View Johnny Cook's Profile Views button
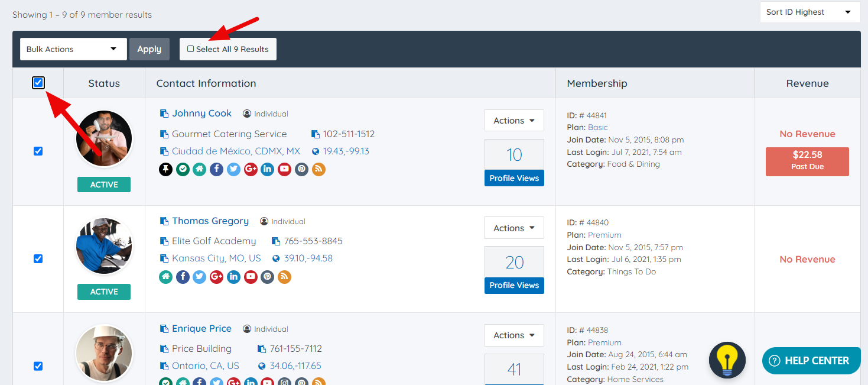The width and height of the screenshot is (868, 385). pyautogui.click(x=514, y=178)
